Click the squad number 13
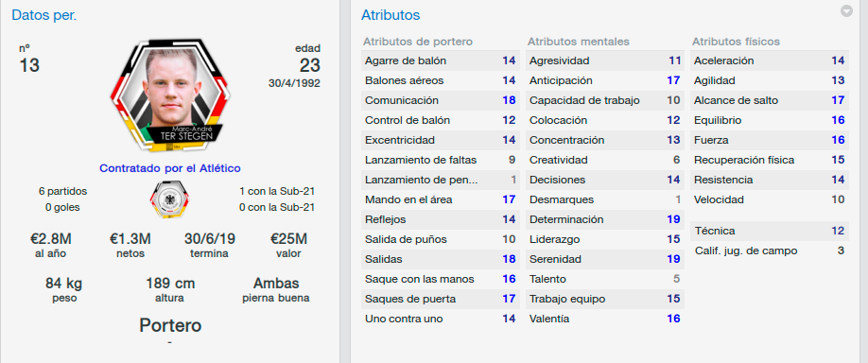The height and width of the screenshot is (363, 868). pos(29,66)
